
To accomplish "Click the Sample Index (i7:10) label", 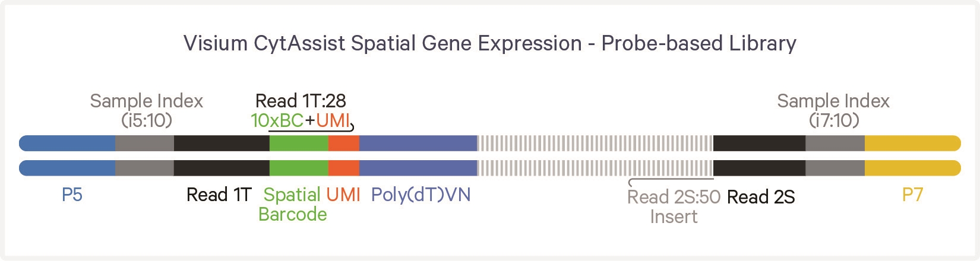I will click(833, 110).
